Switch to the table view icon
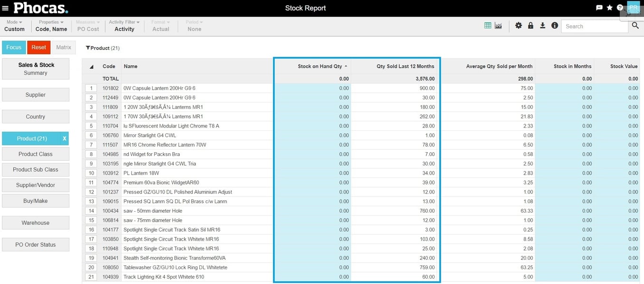 click(x=487, y=25)
